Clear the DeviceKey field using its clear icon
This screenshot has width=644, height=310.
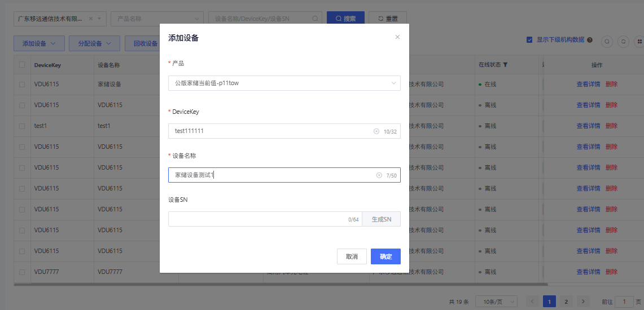[376, 131]
